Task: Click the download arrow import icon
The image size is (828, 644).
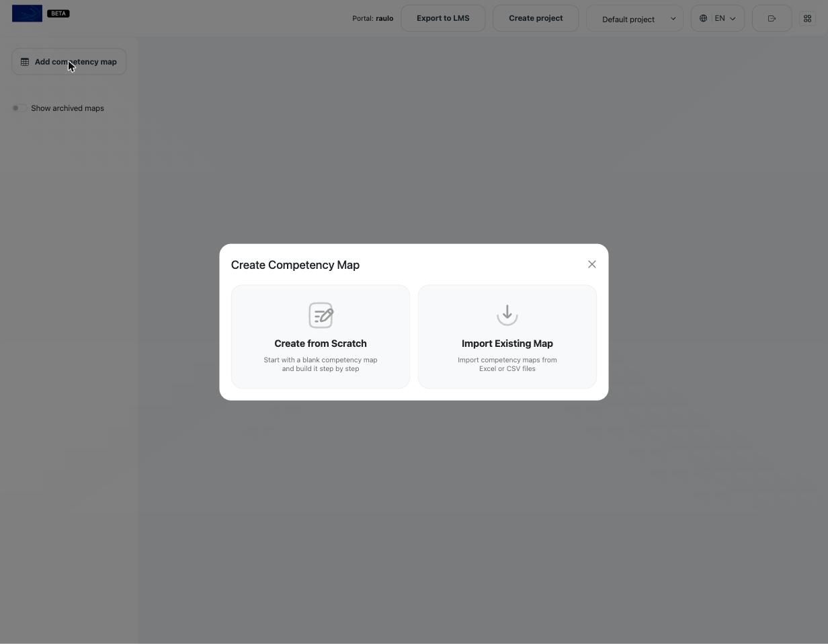Action: click(x=507, y=315)
